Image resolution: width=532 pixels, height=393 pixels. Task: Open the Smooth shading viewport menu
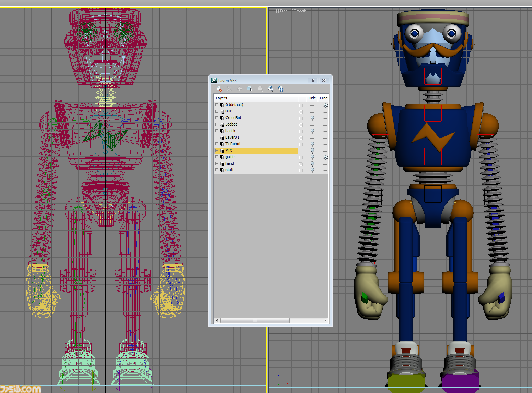[x=300, y=11]
